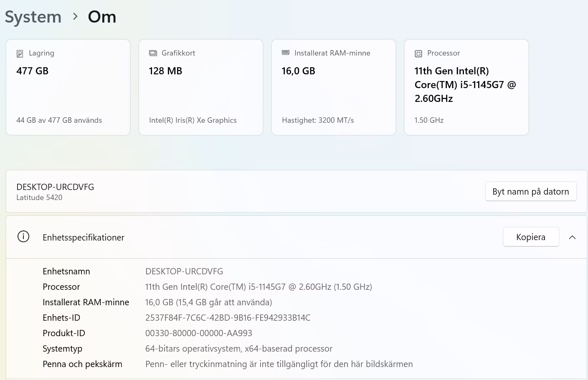Open the Grafikkort 128 MB card
Screen dimensions: 588x380
(201, 87)
